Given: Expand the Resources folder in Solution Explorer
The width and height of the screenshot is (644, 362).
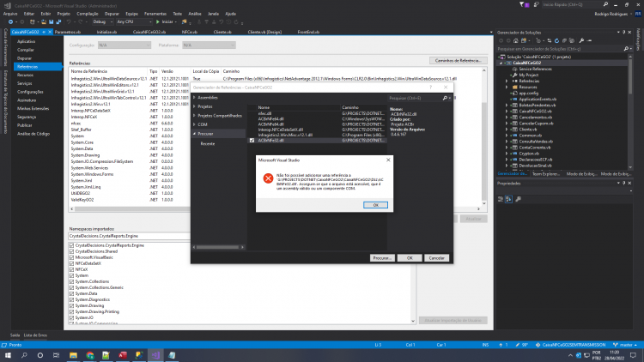Looking at the screenshot, I should [x=507, y=87].
